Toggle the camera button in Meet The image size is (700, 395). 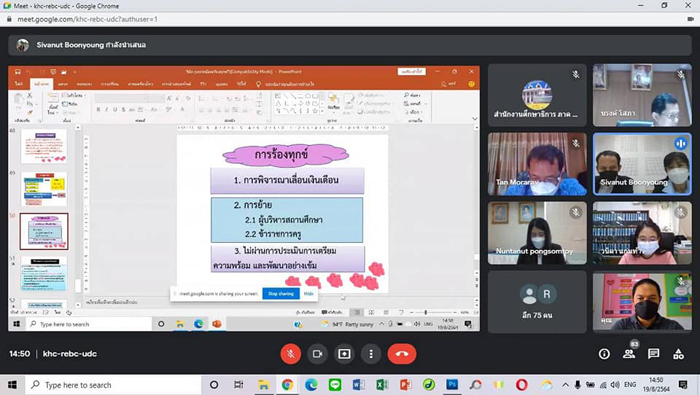317,354
